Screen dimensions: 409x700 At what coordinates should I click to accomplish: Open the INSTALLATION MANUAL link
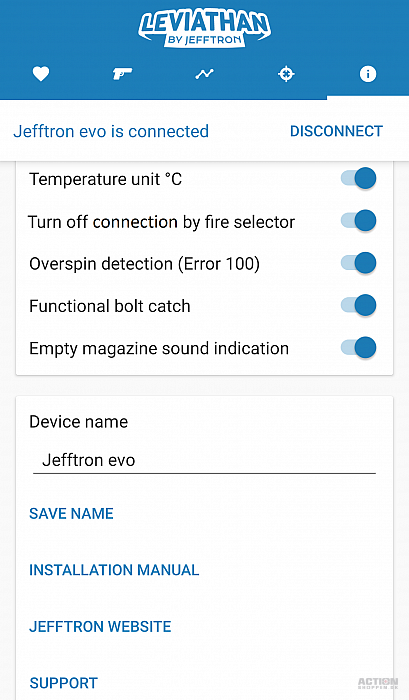114,570
